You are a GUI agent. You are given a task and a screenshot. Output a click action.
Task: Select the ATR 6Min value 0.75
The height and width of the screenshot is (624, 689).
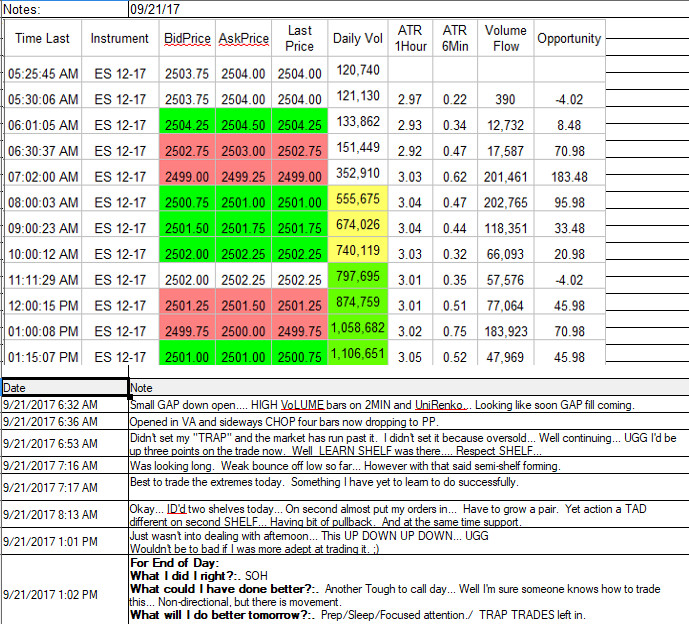(x=455, y=327)
